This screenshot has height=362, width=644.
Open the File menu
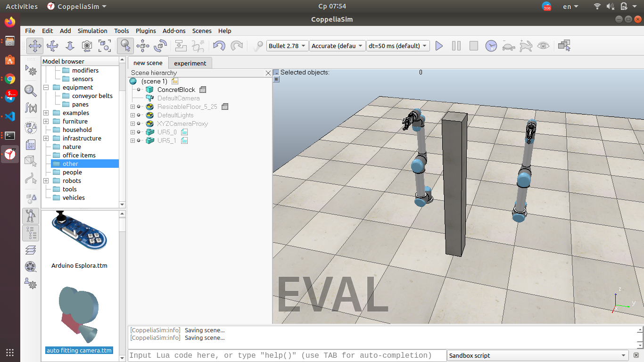30,31
